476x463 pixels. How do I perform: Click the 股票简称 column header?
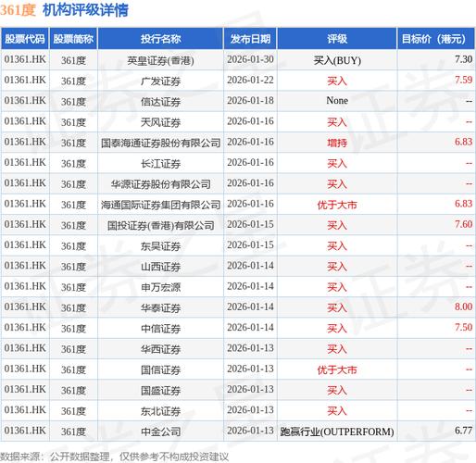point(73,39)
